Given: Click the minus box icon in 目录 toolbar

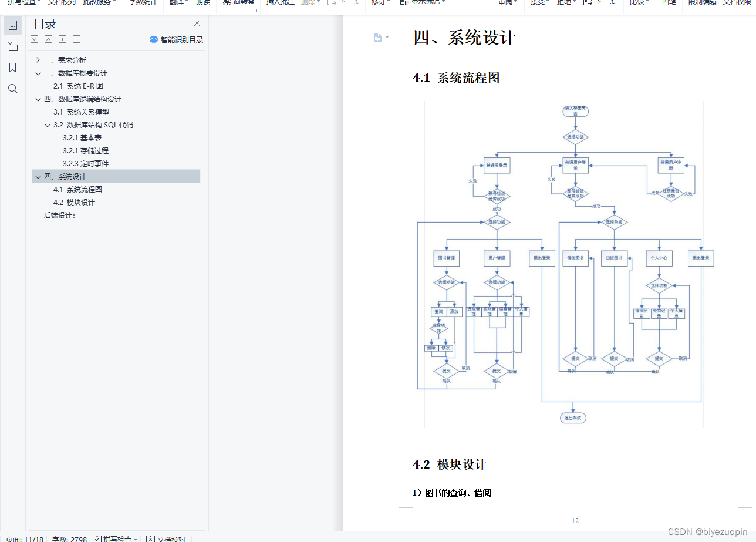Looking at the screenshot, I should [x=76, y=39].
